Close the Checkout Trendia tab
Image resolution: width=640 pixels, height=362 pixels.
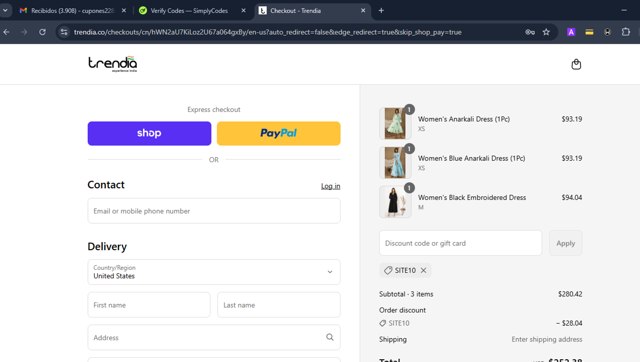pyautogui.click(x=363, y=11)
